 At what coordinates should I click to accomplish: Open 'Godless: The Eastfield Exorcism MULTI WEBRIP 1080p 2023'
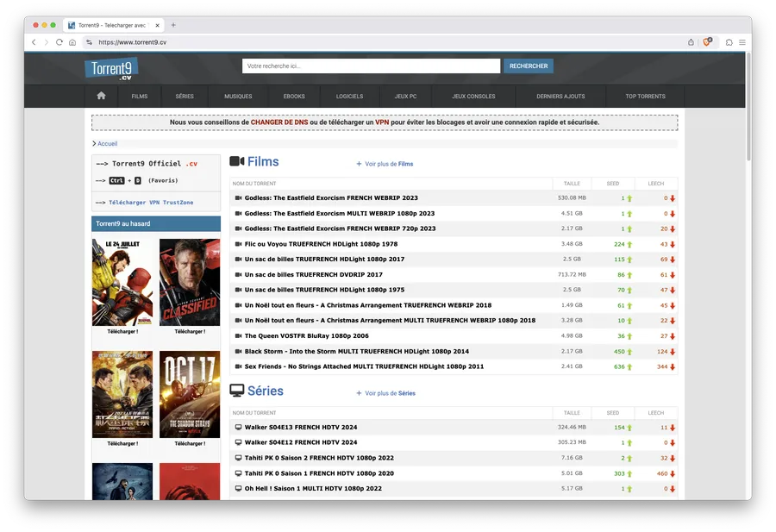340,213
